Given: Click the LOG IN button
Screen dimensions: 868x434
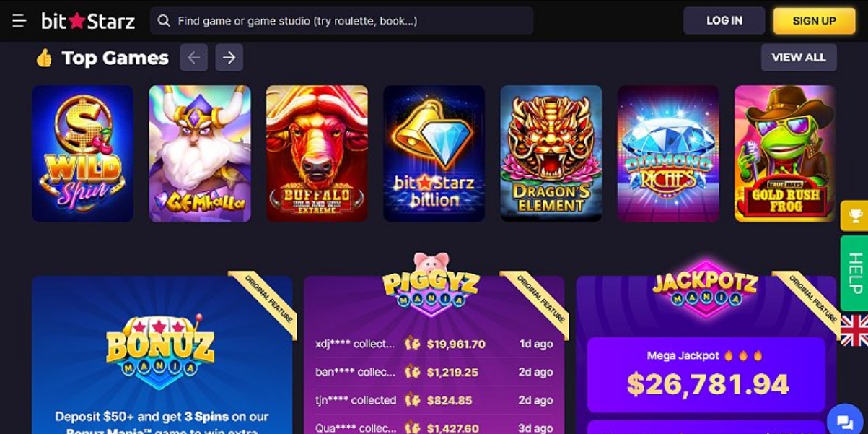Looking at the screenshot, I should click(x=724, y=21).
